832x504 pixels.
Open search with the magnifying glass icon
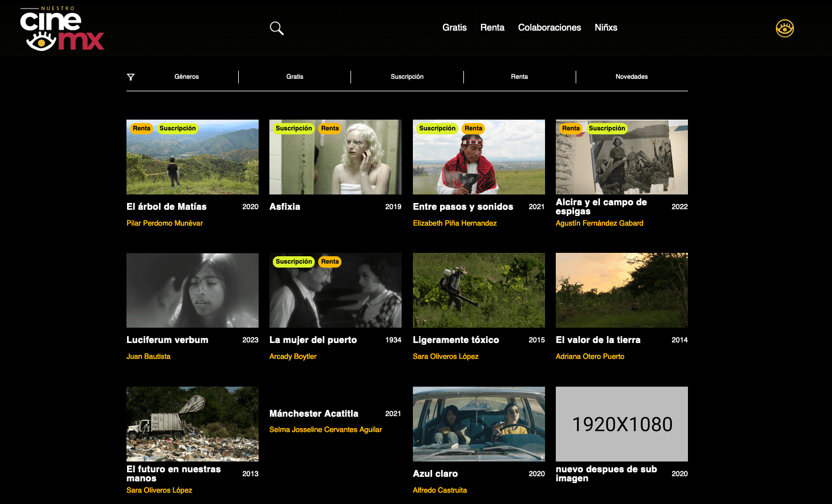[276, 28]
